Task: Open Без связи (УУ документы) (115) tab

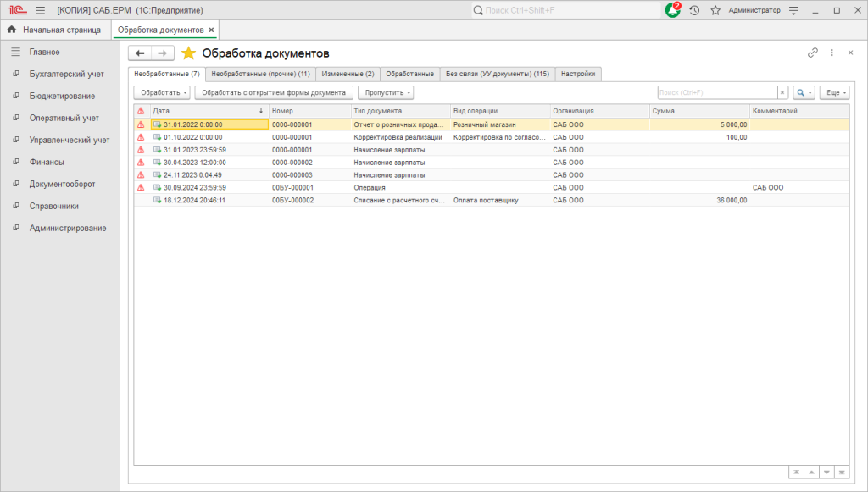Action: point(497,74)
